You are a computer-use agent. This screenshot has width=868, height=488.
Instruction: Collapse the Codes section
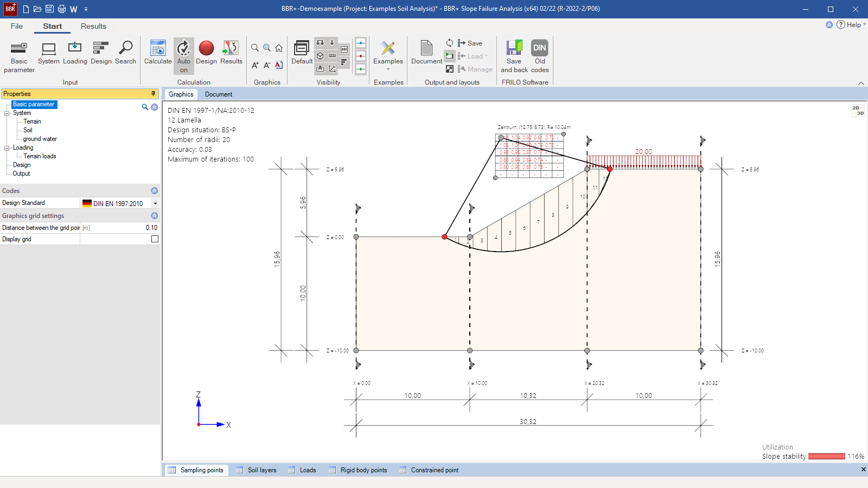(x=155, y=191)
